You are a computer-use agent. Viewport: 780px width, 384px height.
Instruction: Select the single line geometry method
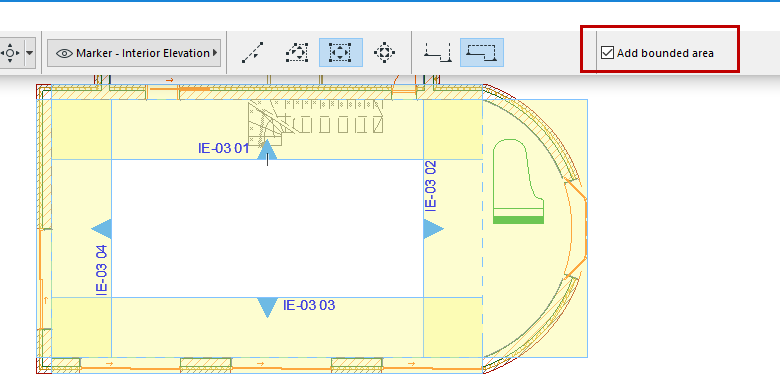click(253, 53)
